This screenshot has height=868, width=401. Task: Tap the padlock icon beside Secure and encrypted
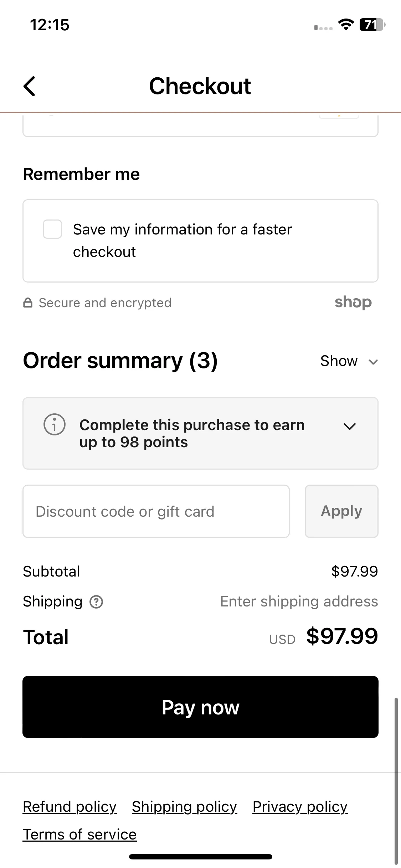click(x=28, y=303)
